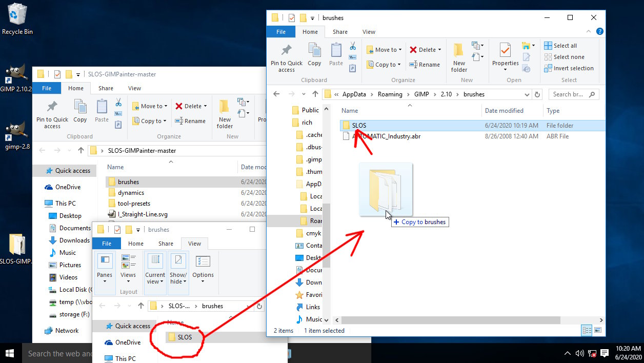The height and width of the screenshot is (363, 644).
Task: Show hidden system tray icons chevron
Action: [567, 353]
